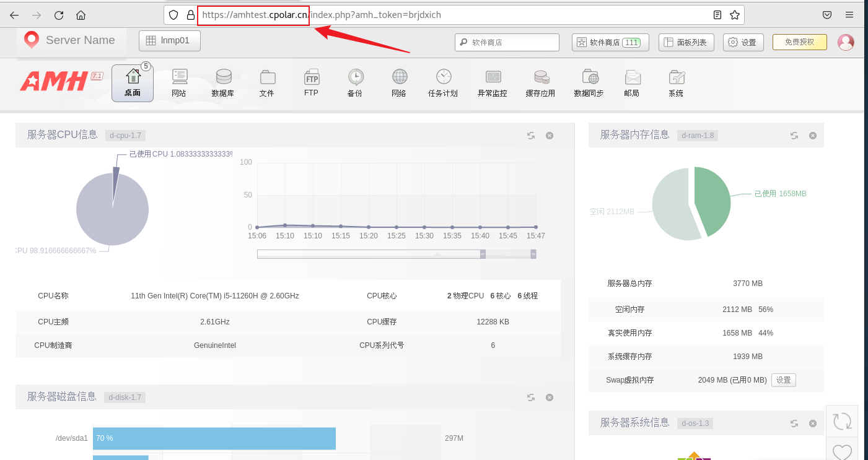The width and height of the screenshot is (868, 460).
Task: Click the browser address bar URL
Action: [x=322, y=15]
